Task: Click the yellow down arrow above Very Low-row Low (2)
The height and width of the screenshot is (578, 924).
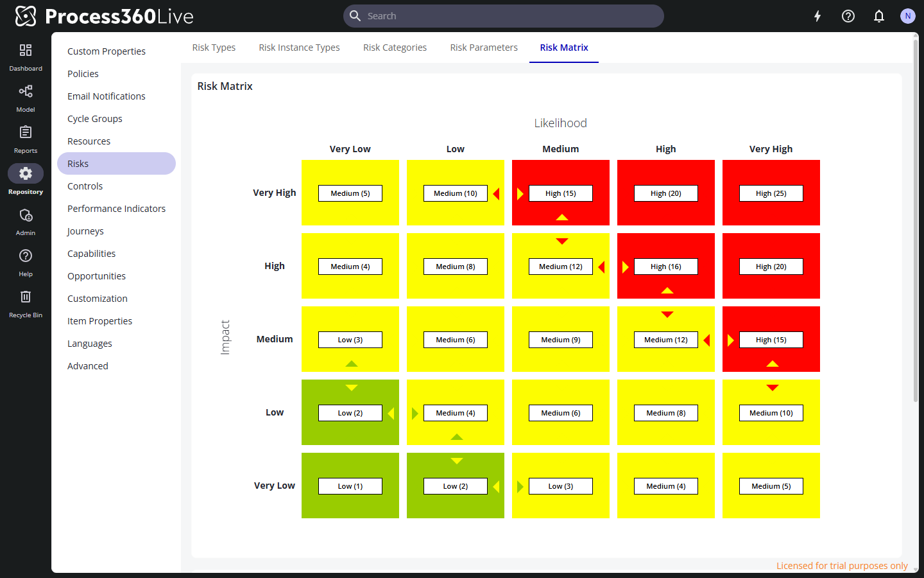Action: (x=457, y=461)
